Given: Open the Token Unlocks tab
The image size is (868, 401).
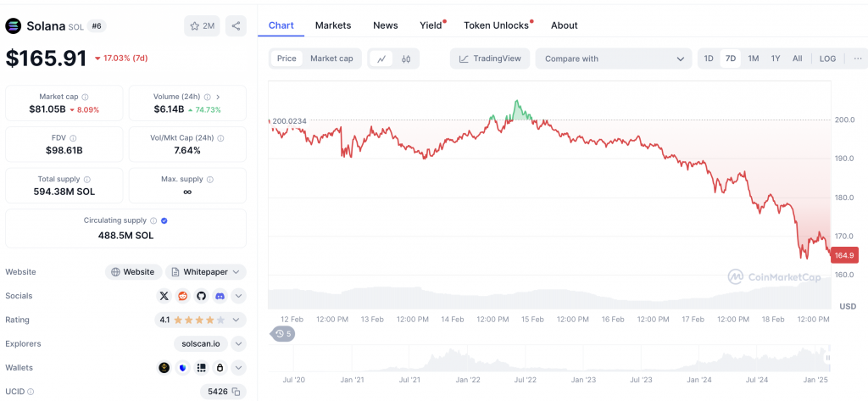Looking at the screenshot, I should pos(496,25).
